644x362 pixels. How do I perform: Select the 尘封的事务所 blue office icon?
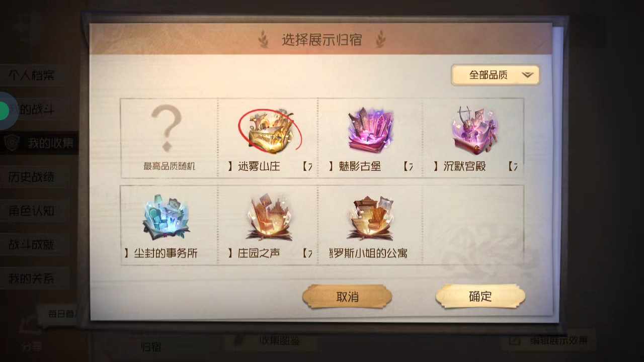coord(166,218)
